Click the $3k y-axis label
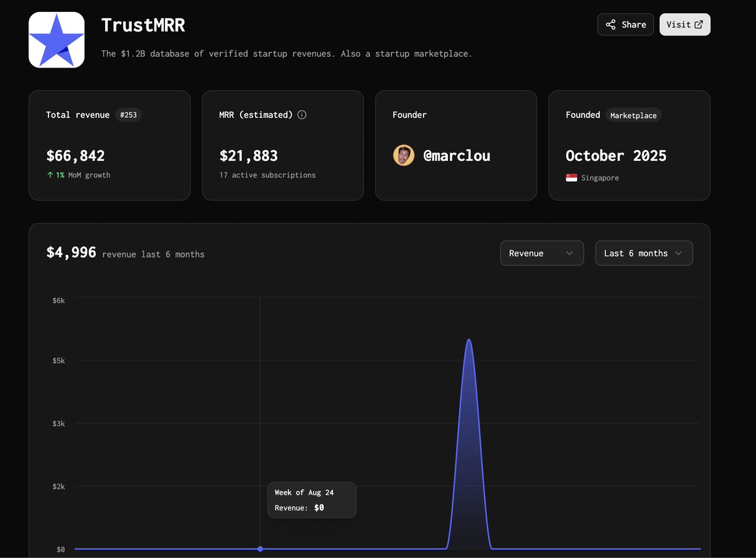This screenshot has width=756, height=558. coord(59,424)
